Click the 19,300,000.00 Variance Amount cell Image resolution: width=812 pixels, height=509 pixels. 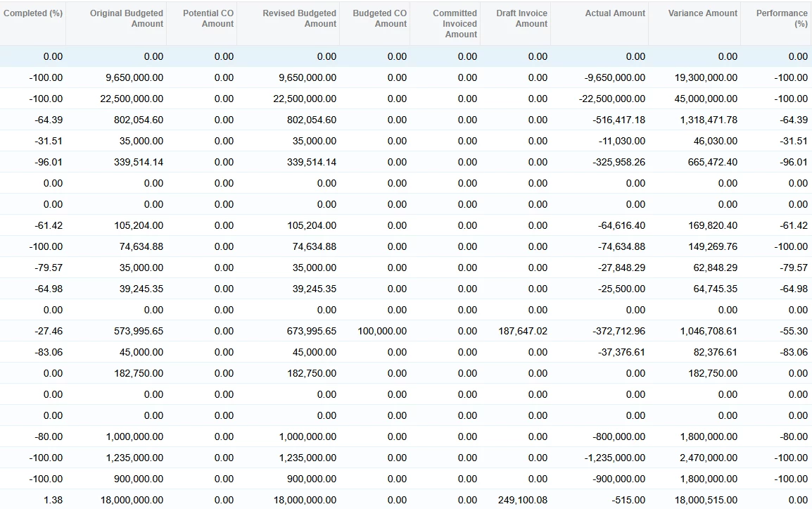[706, 77]
